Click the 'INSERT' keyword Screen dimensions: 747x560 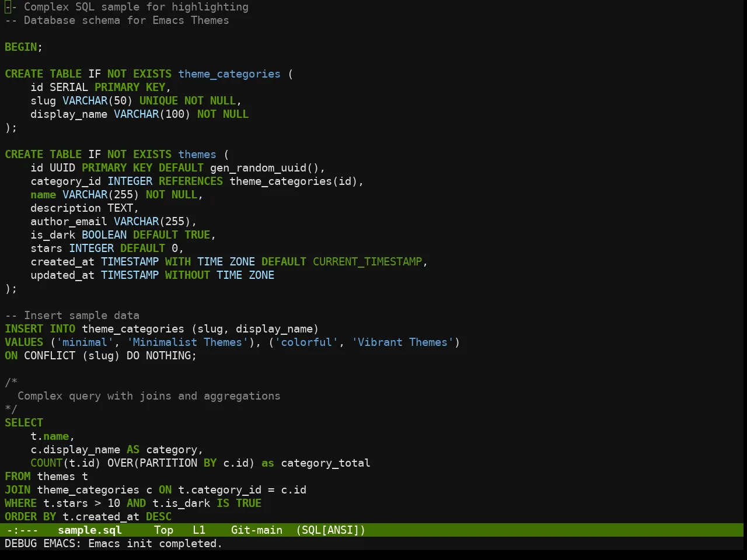[24, 329]
